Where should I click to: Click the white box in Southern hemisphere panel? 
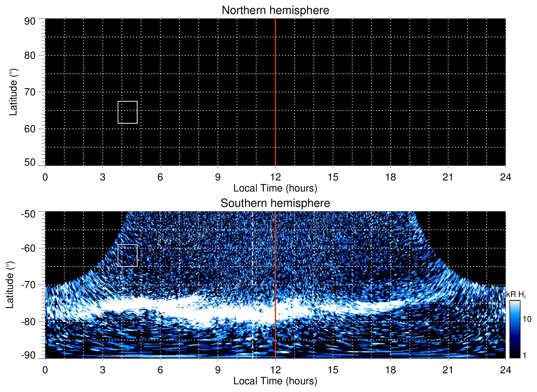(x=128, y=255)
